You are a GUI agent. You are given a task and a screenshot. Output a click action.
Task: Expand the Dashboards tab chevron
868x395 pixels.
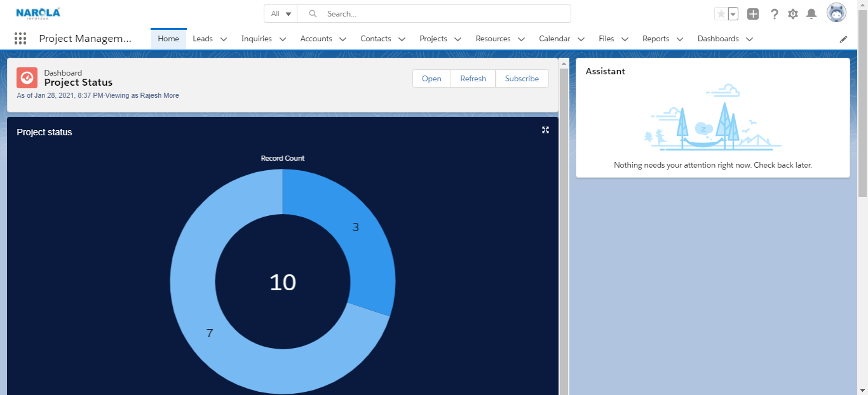(749, 39)
